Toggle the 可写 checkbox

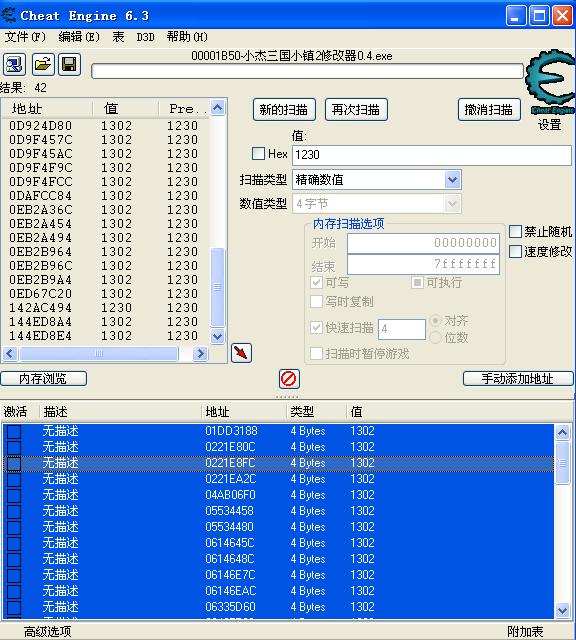(x=316, y=282)
